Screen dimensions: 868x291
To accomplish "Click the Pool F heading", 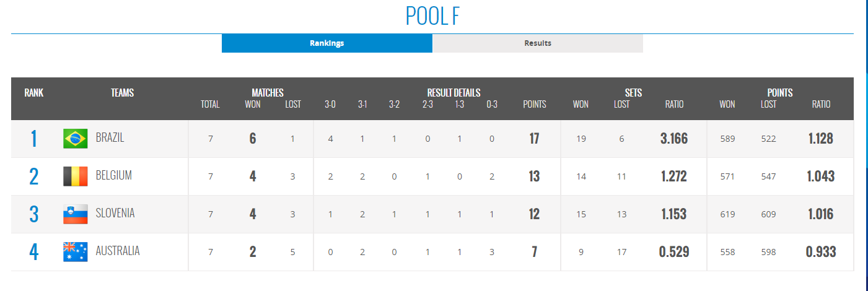I will click(x=432, y=16).
